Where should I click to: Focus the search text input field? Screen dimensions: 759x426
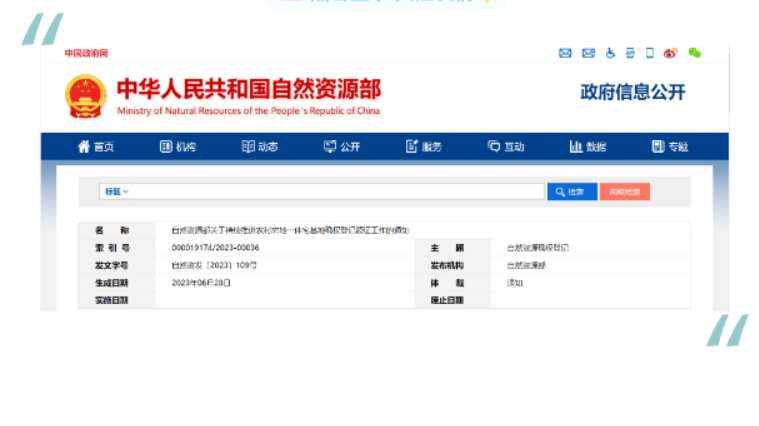tap(337, 192)
